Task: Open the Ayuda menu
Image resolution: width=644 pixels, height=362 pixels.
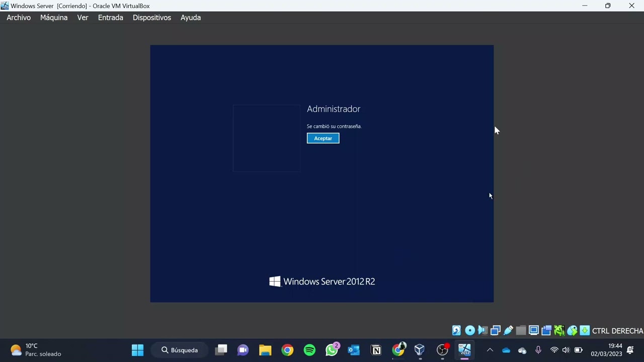Action: click(x=191, y=18)
